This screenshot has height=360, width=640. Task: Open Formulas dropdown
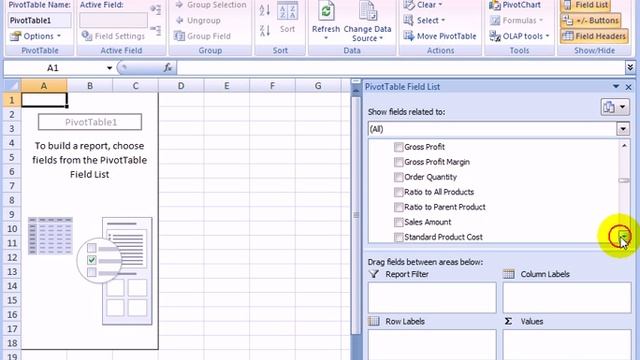(517, 20)
